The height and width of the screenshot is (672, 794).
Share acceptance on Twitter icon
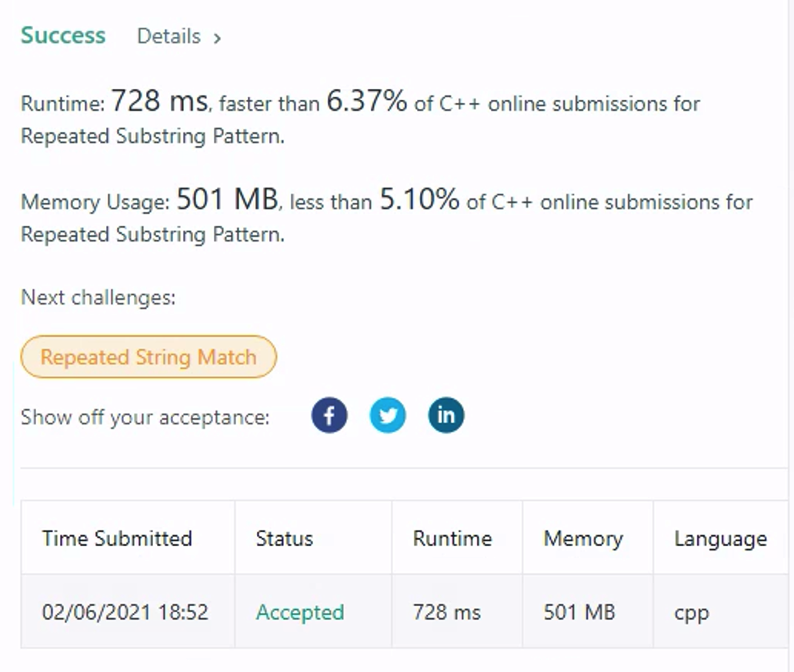tap(387, 415)
